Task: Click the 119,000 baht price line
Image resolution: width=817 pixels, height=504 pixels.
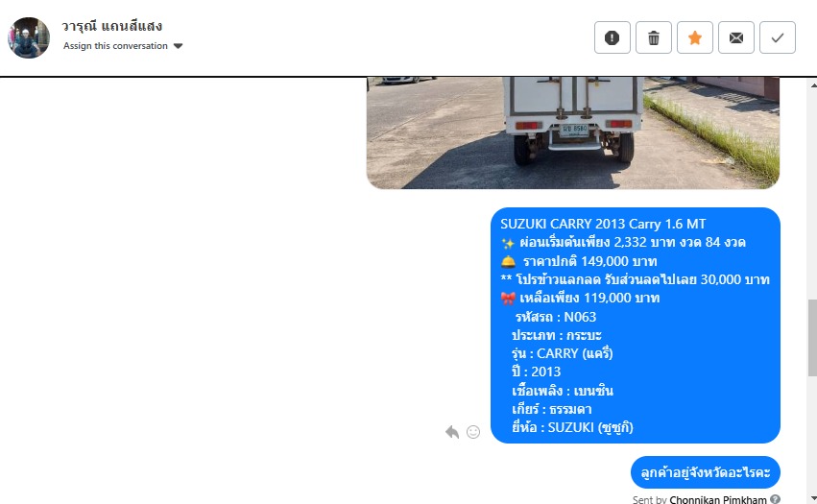Action: pyautogui.click(x=581, y=299)
